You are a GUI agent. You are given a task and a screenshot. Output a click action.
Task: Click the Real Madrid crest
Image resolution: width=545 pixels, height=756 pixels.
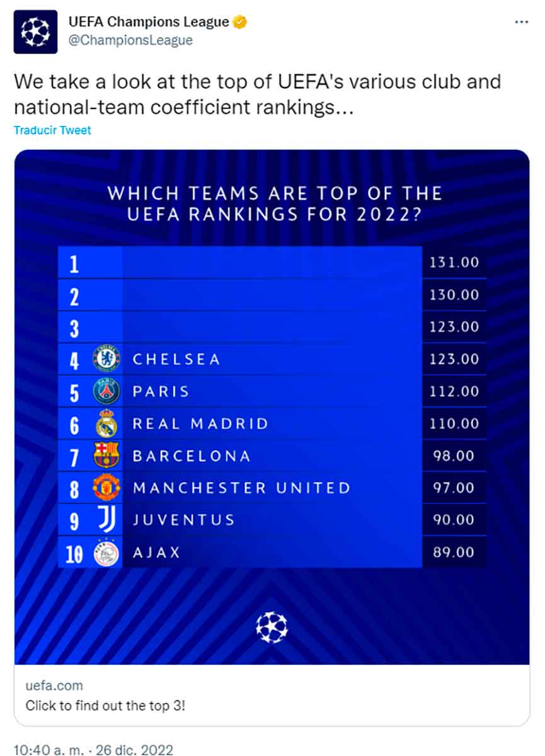point(106,423)
